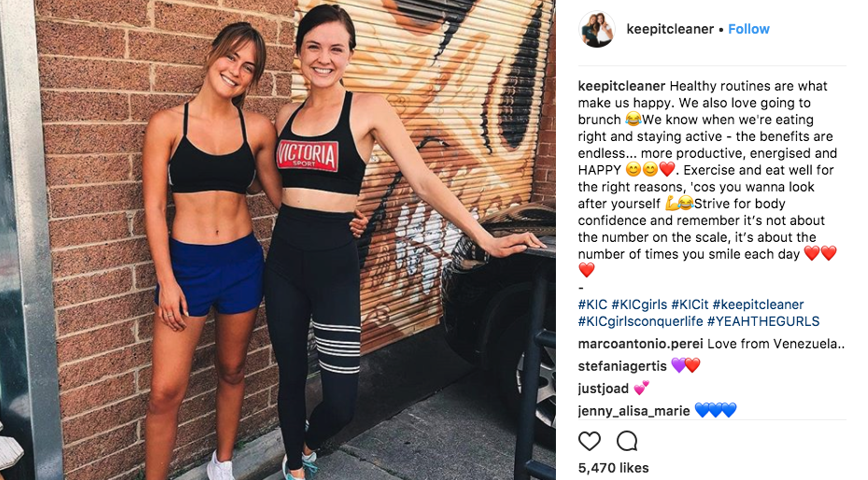Open comments via speech bubble icon

click(627, 442)
